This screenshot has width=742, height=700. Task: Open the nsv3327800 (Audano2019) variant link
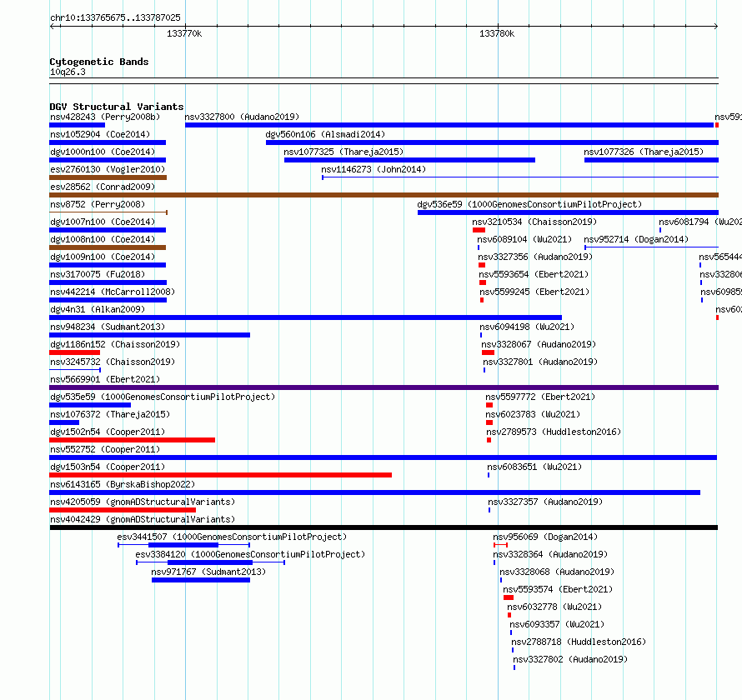pos(242,117)
